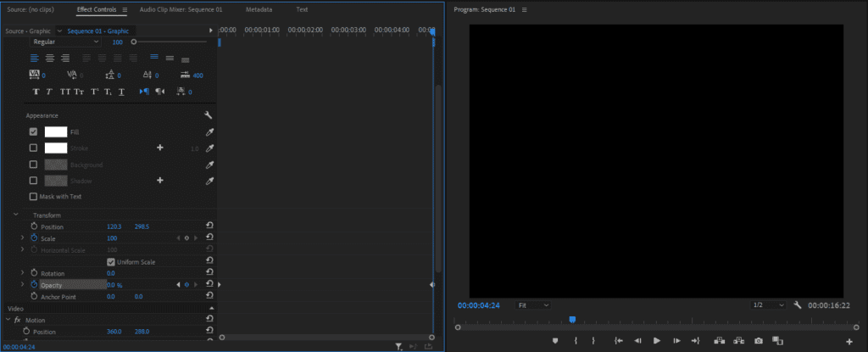Viewport: 868px width, 352px height.
Task: Align text right
Action: (x=65, y=59)
